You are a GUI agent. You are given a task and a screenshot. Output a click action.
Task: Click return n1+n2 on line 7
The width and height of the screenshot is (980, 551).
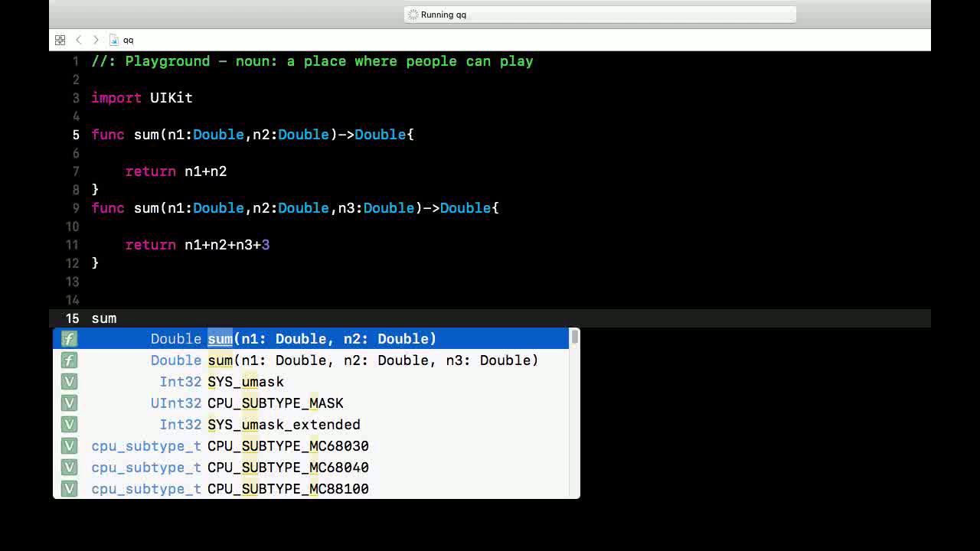176,171
